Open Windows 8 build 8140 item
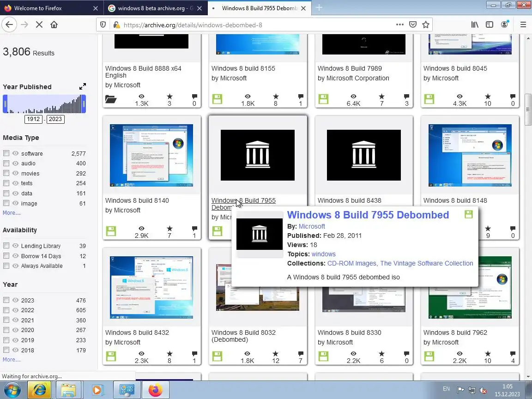 (x=137, y=200)
